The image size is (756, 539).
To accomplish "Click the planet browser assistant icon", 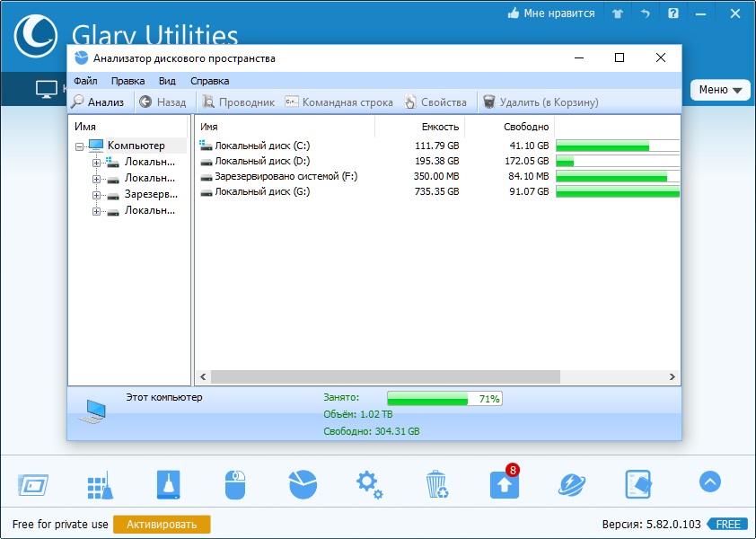I will 571,484.
